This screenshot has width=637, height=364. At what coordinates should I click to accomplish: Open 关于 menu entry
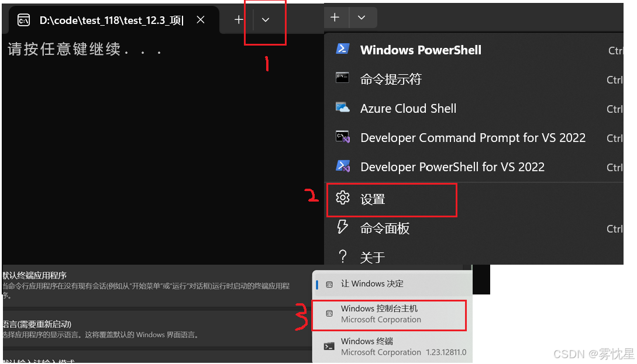pos(474,256)
